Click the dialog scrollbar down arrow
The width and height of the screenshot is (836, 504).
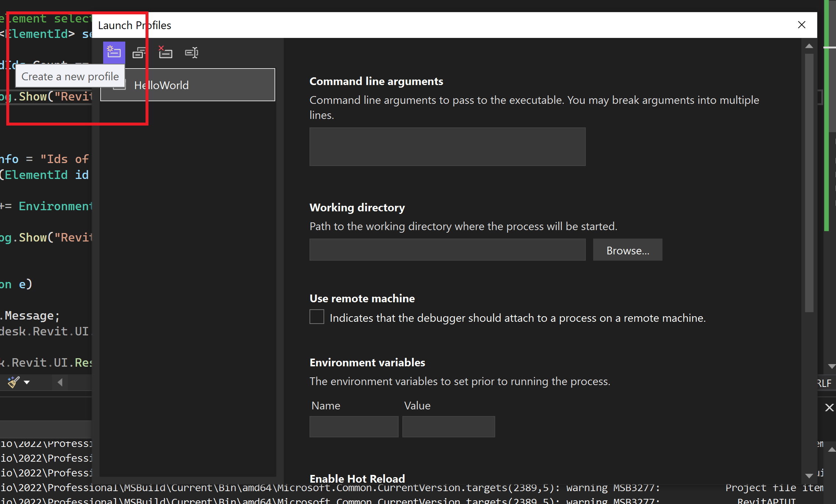point(809,476)
